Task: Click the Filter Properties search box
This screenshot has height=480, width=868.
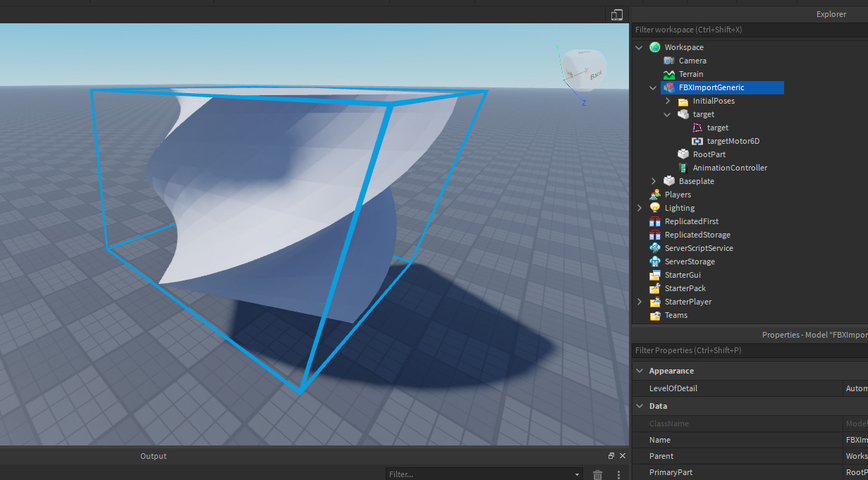Action: (x=747, y=350)
